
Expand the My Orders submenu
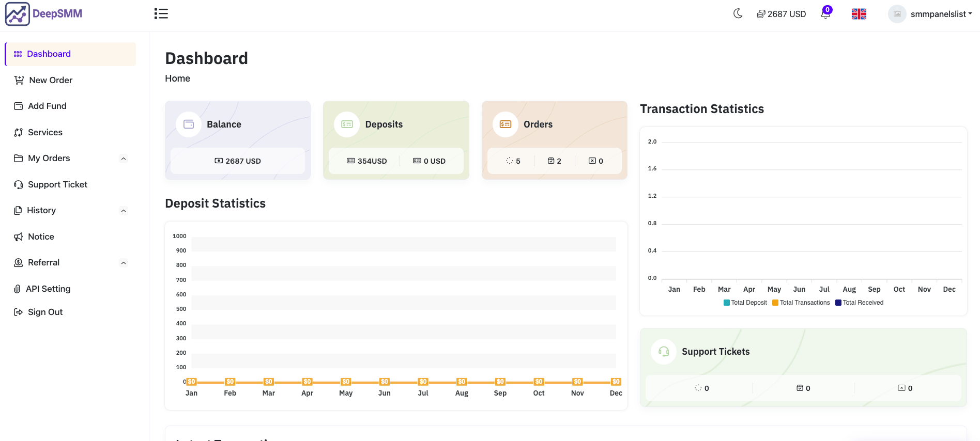tap(123, 159)
